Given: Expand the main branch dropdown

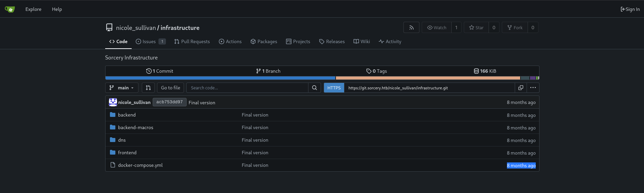Looking at the screenshot, I should 122,88.
